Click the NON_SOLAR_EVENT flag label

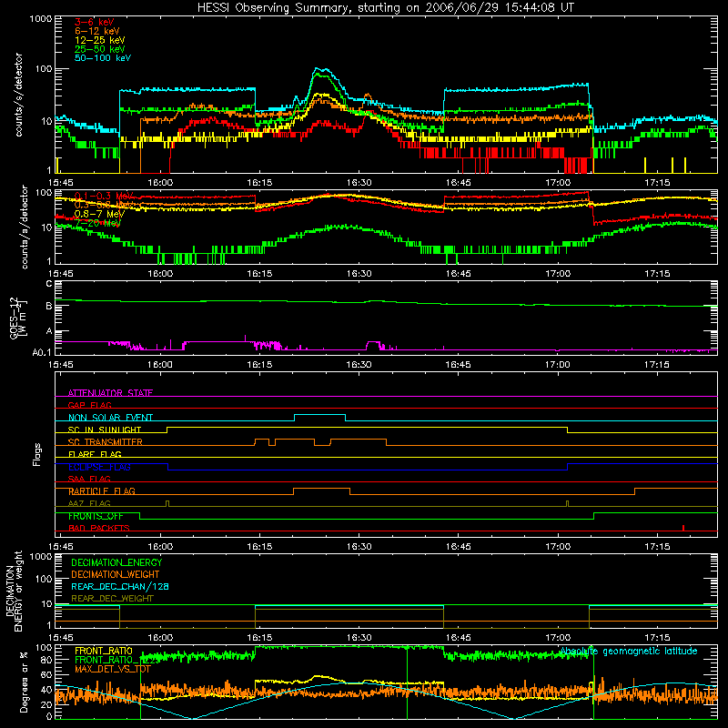click(110, 418)
